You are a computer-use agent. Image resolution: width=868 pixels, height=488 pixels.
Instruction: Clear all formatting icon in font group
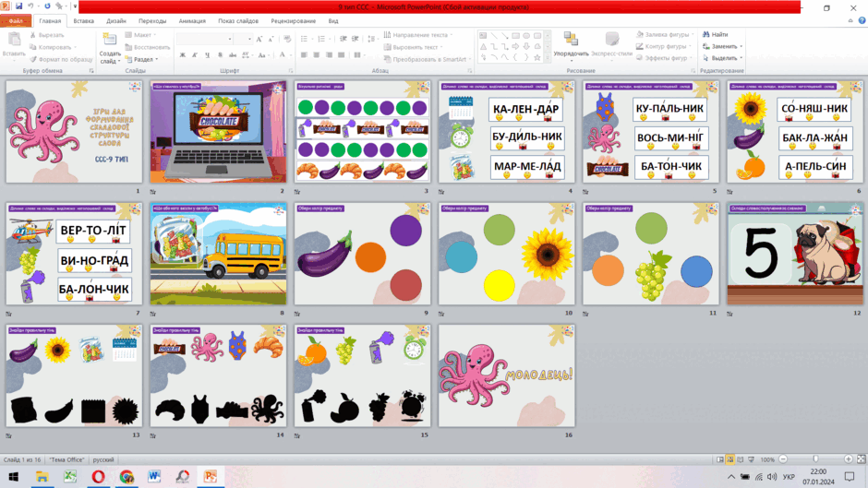(x=287, y=39)
